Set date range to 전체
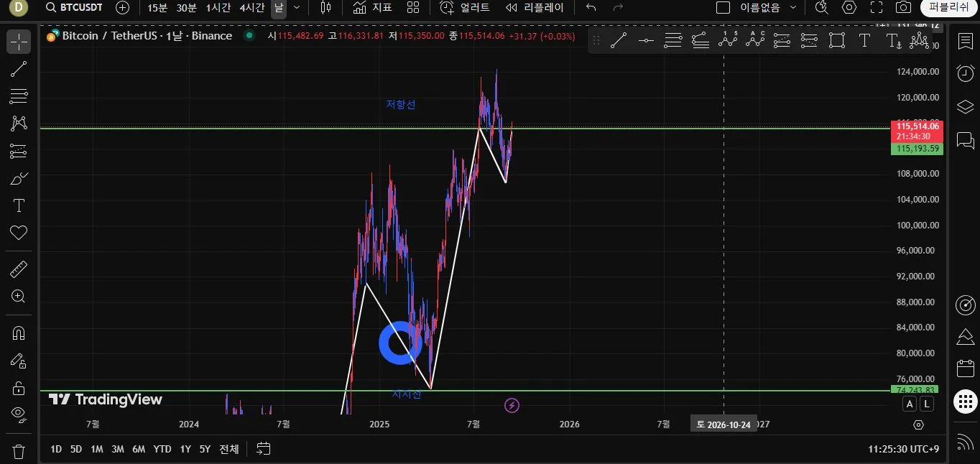Screen dimensions: 980x464 click(x=228, y=449)
